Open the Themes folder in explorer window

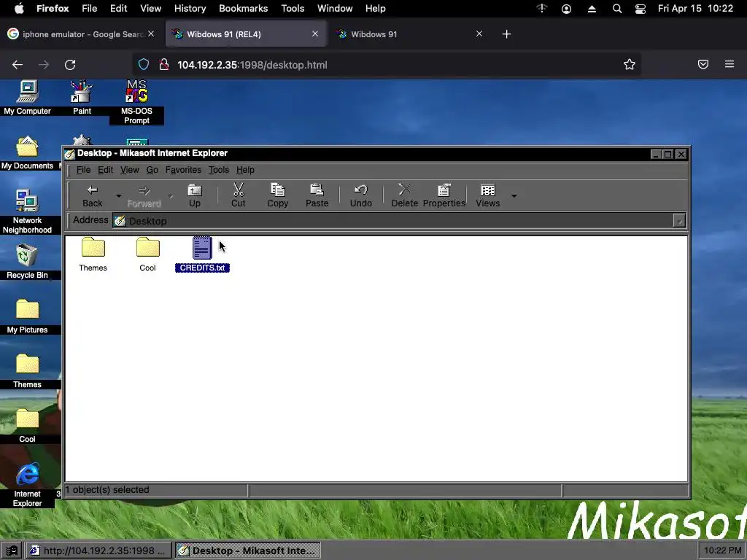(x=93, y=254)
